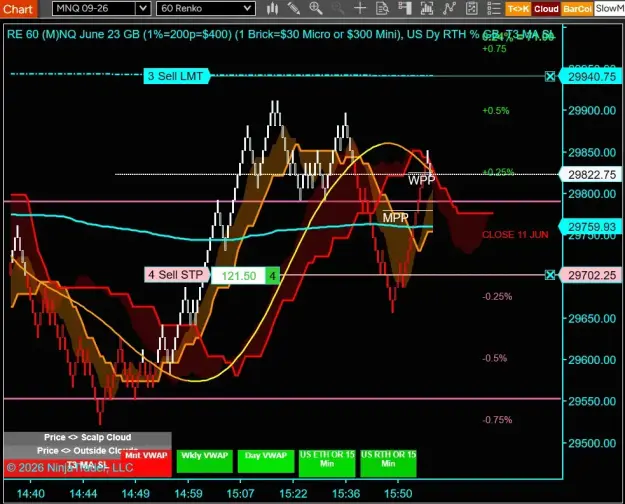Select the crosshair plus cursor icon

coord(360,8)
